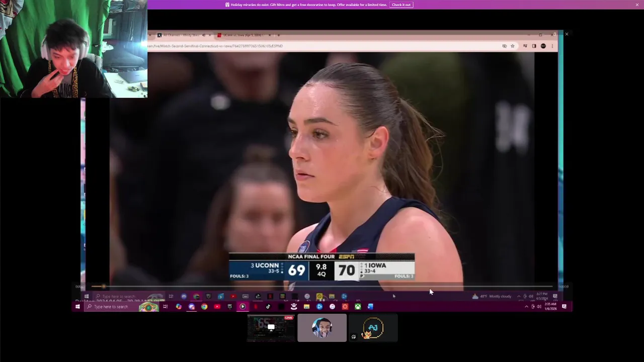Seek the video using the progress bar
The width and height of the screenshot is (644, 362).
tap(322, 287)
